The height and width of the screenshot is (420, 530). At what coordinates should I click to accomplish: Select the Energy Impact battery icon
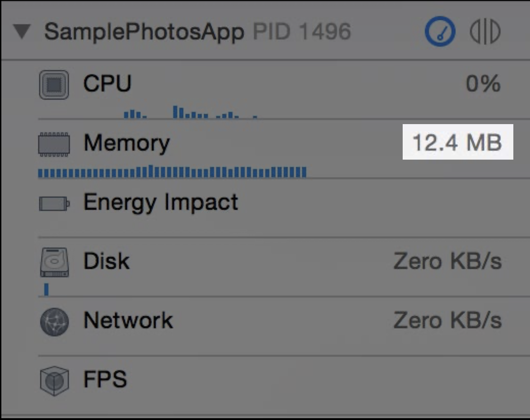[54, 204]
